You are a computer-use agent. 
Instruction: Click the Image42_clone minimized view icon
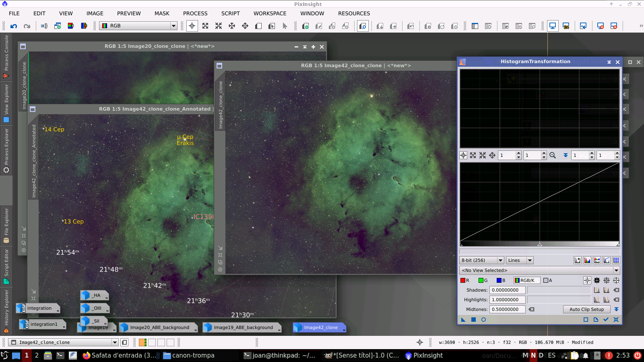320,327
